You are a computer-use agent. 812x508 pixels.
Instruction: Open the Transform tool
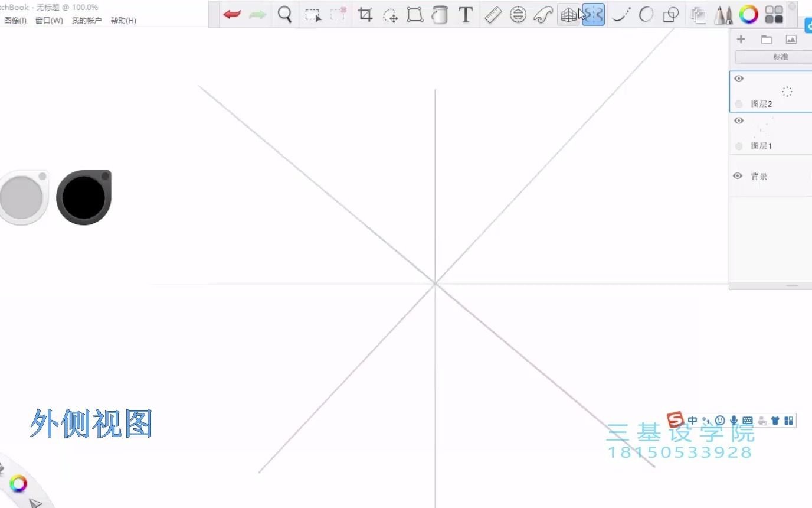pos(415,15)
